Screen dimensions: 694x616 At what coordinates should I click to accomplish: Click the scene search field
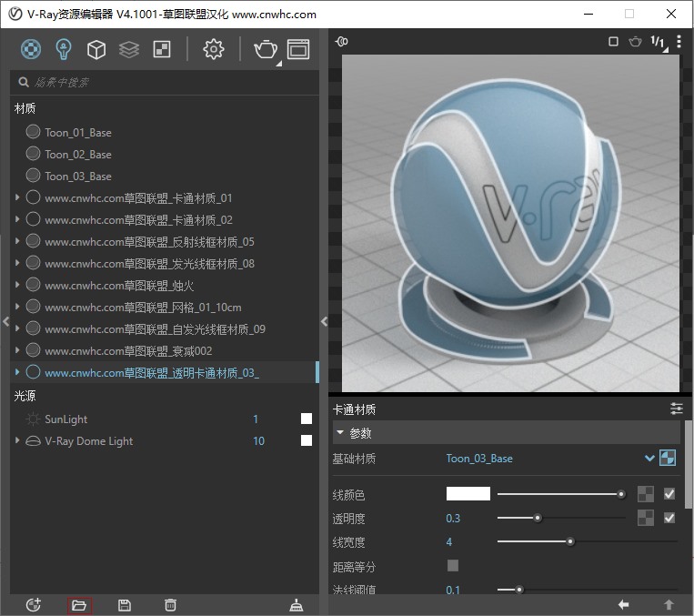[165, 82]
